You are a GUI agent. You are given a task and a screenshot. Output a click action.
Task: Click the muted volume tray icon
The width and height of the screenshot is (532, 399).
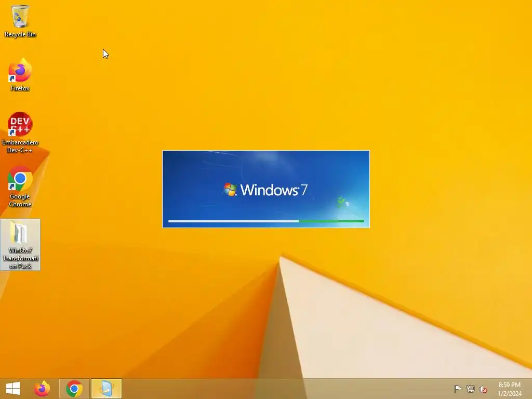coord(483,389)
